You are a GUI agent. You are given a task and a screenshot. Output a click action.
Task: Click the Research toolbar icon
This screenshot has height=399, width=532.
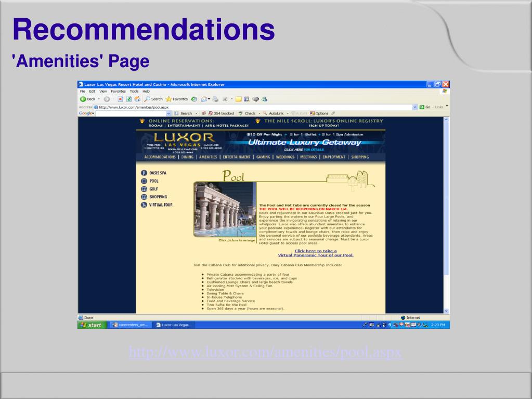click(246, 99)
